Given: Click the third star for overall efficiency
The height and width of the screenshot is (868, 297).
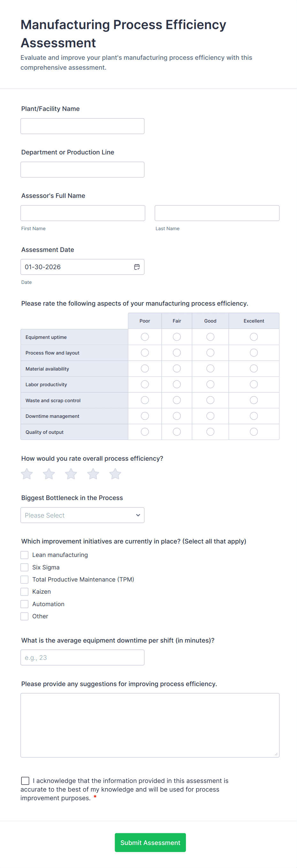Looking at the screenshot, I should 71,474.
